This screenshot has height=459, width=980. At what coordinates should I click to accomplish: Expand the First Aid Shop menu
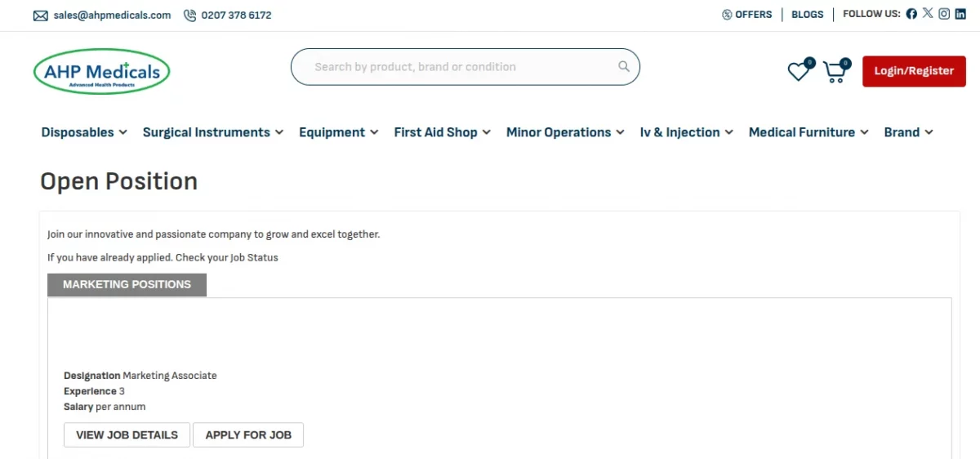click(442, 132)
